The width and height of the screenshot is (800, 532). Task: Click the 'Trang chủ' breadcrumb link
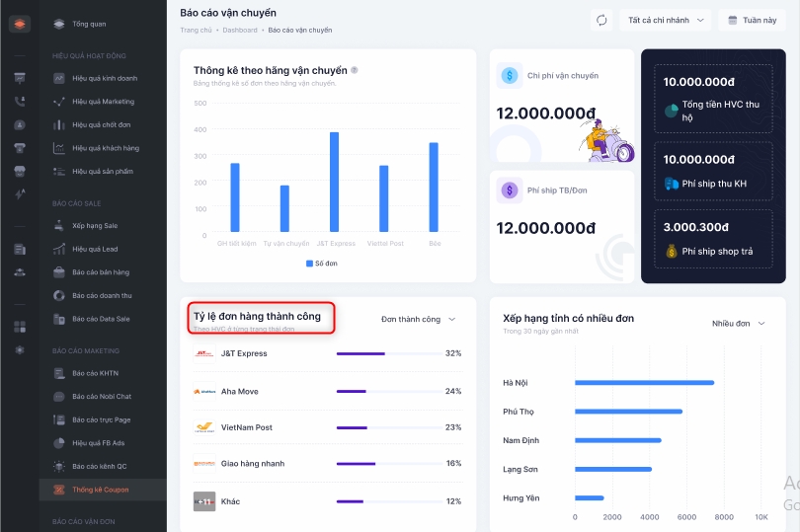(x=197, y=31)
